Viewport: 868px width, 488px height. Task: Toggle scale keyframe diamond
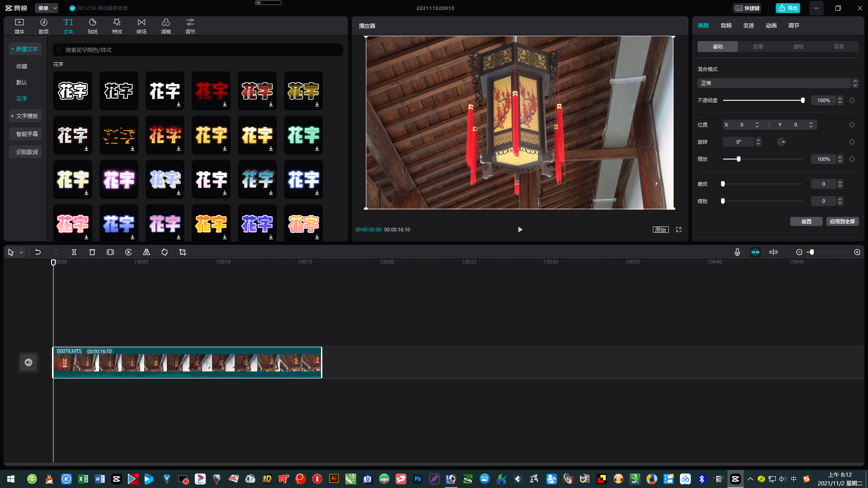click(852, 159)
